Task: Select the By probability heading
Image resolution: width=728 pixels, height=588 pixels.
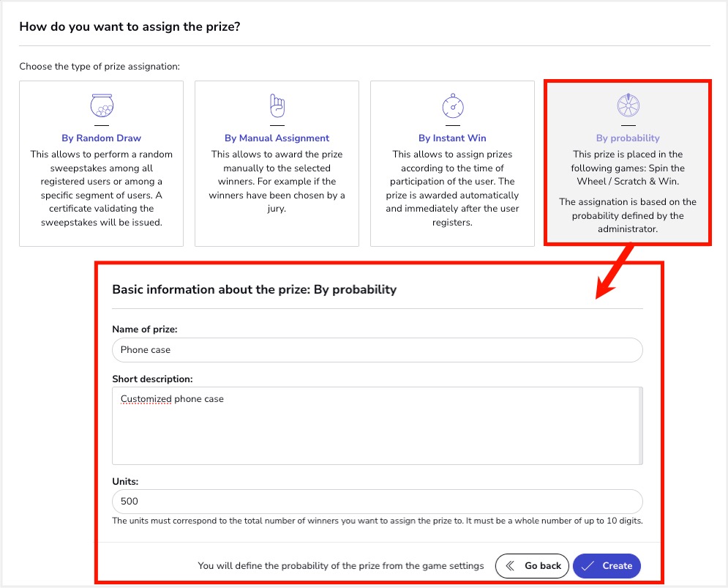Action: [628, 138]
